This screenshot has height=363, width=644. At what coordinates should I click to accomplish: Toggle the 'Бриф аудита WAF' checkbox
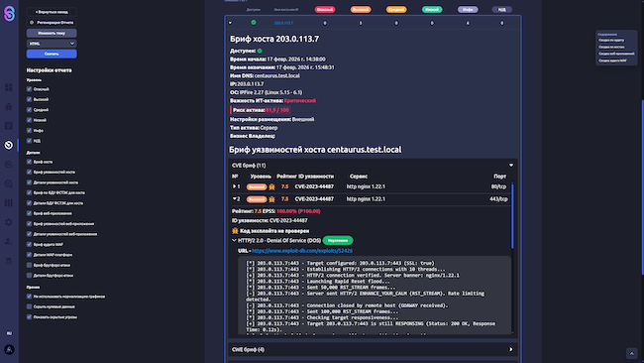(29, 244)
